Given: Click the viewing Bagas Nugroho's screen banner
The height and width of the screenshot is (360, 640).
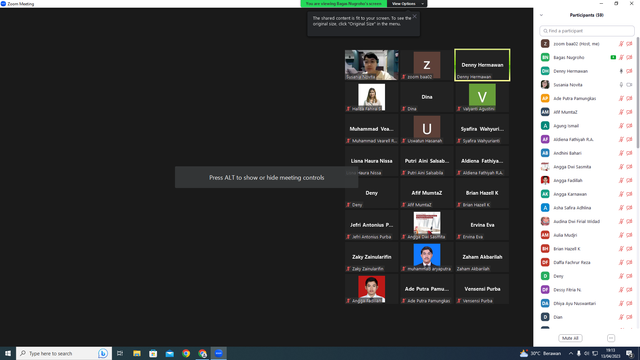Looking at the screenshot, I should tap(344, 4).
